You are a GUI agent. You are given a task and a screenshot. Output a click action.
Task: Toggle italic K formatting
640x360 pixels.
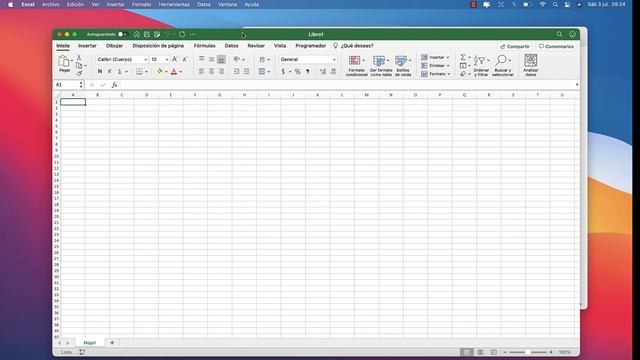coord(110,71)
